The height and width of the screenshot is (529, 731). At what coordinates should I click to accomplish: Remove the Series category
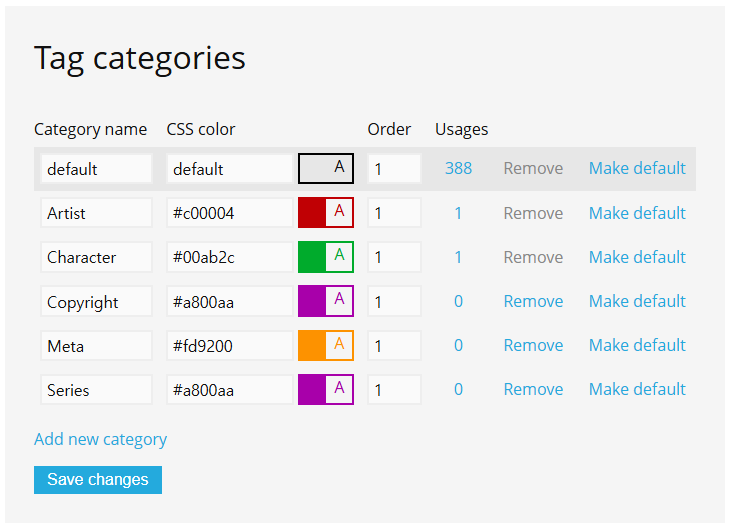click(x=533, y=389)
